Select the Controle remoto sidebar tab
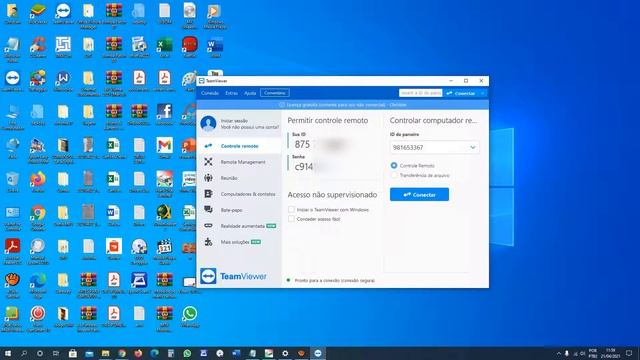640x360 pixels. click(239, 146)
